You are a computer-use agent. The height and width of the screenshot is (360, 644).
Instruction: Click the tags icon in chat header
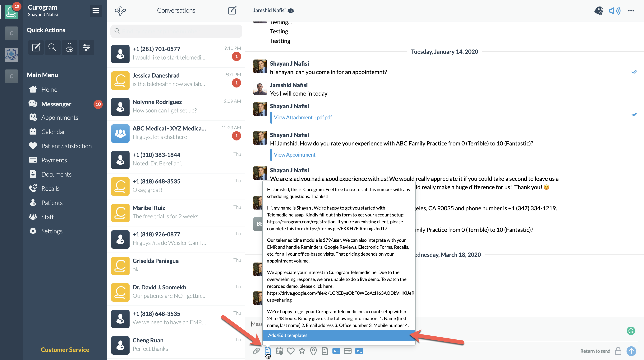[599, 11]
